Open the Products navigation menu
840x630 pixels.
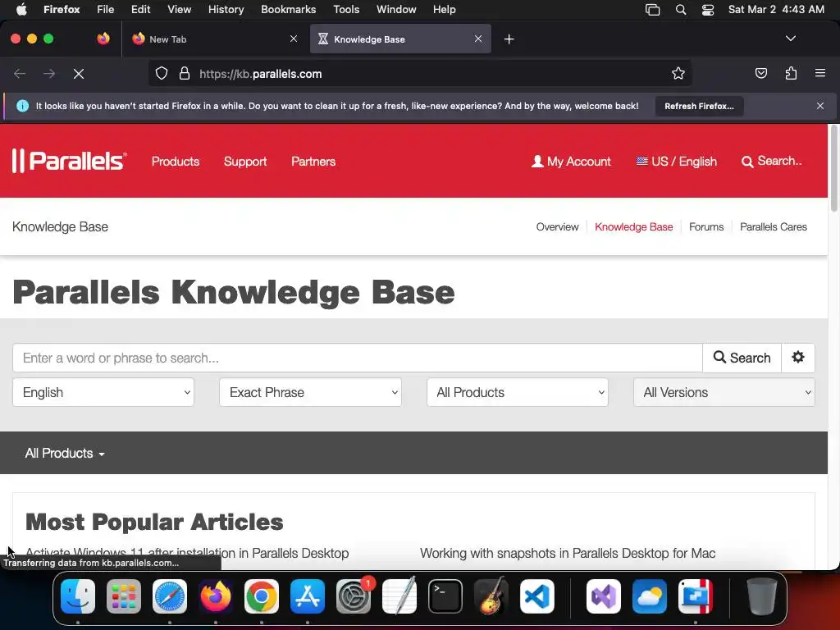tap(176, 162)
